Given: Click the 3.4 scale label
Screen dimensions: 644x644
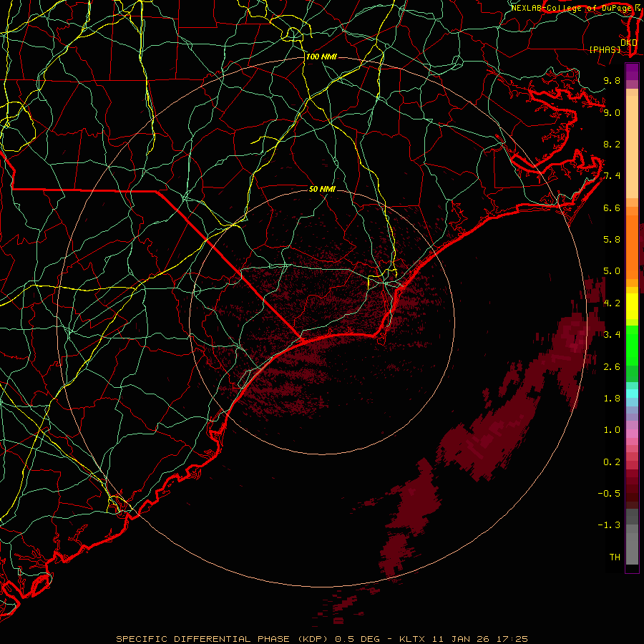Looking at the screenshot, I should click(x=612, y=335).
